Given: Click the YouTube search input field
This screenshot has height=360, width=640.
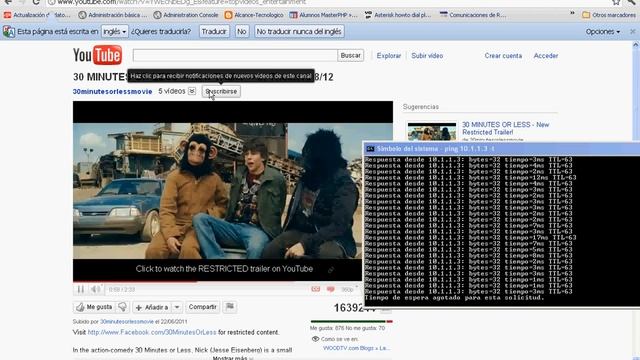Looking at the screenshot, I should coord(235,56).
